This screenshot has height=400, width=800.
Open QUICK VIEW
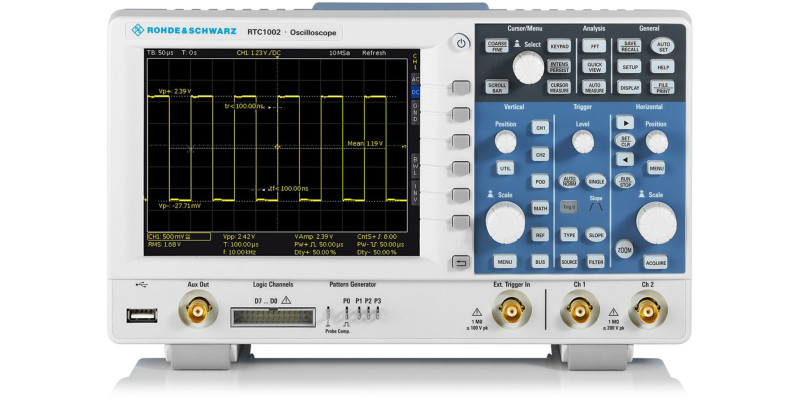[x=594, y=66]
